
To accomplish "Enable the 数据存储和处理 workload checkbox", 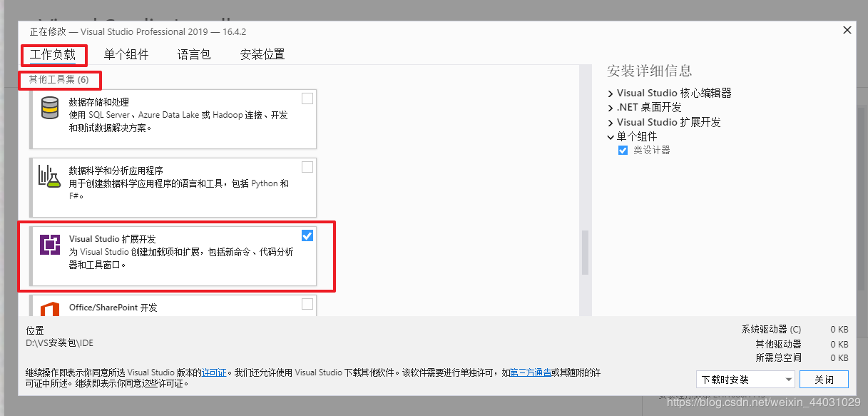I will click(307, 98).
